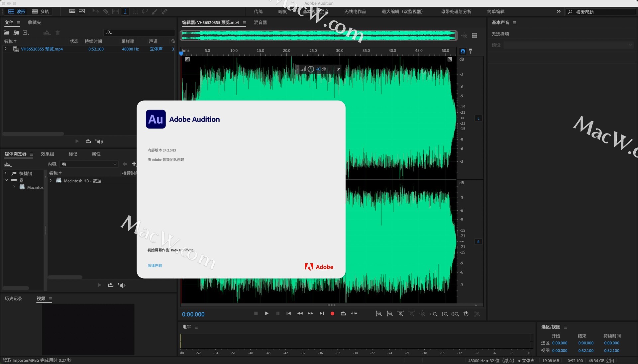638x364 pixels.
Task: Toggle the right channel R button
Action: click(x=478, y=242)
